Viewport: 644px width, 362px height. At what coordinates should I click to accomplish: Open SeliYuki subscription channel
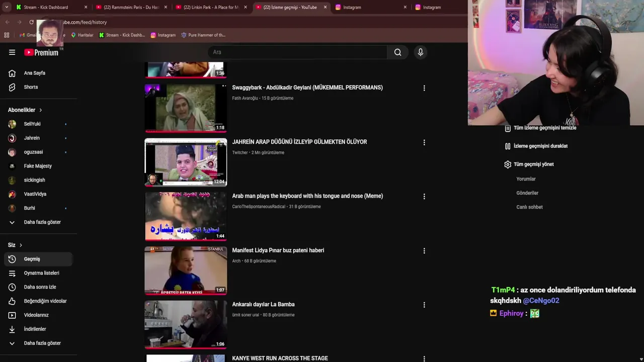pos(38,124)
